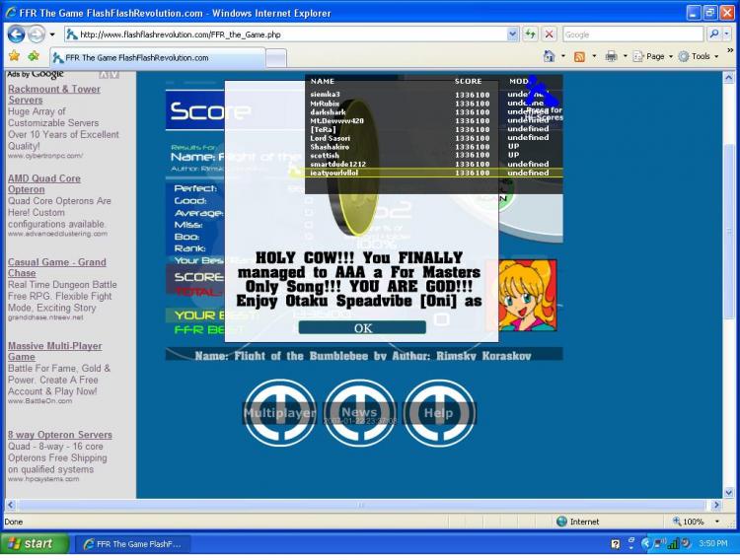Open the Windows start menu
This screenshot has height=560, width=740.
click(36, 543)
